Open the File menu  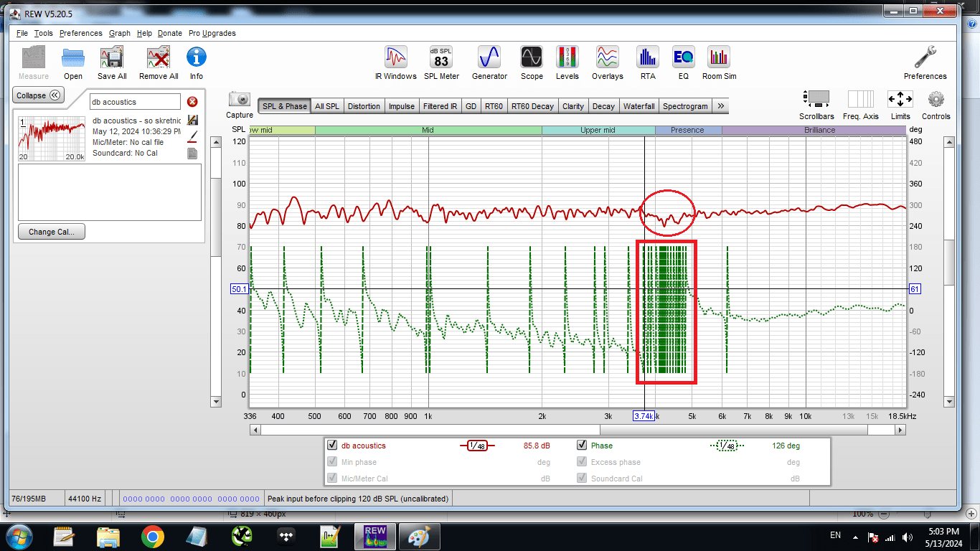(x=22, y=33)
